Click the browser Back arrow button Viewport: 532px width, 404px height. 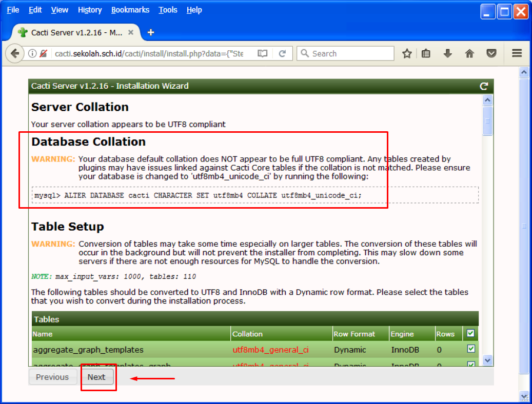pos(14,53)
